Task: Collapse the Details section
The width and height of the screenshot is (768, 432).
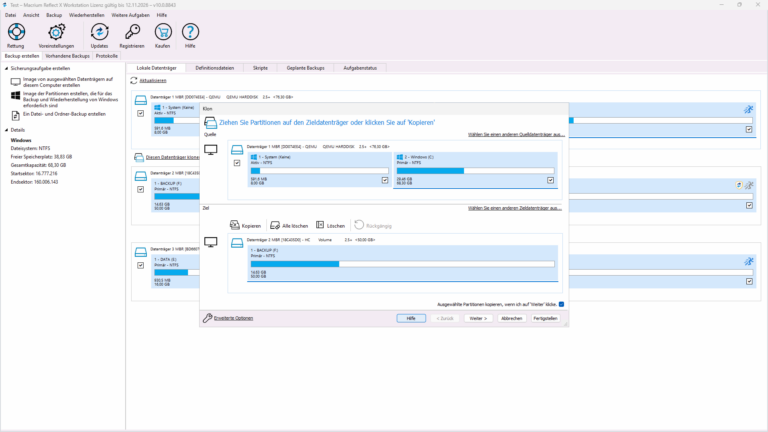Action: coord(6,130)
